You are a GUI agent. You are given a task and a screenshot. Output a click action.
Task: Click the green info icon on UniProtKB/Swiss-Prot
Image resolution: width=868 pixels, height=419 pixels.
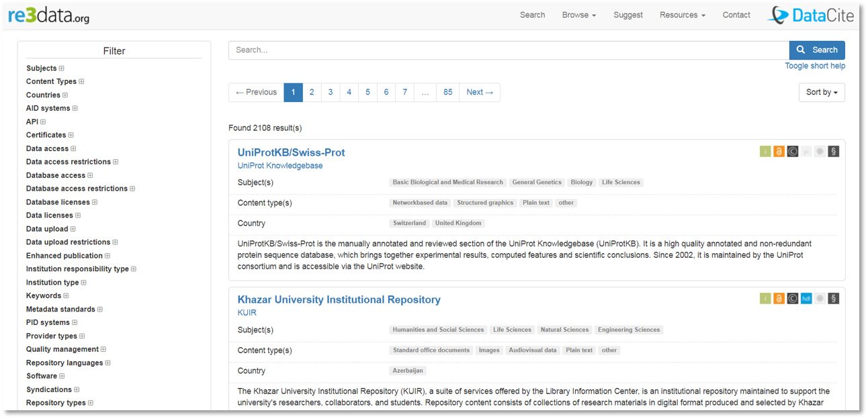click(765, 152)
